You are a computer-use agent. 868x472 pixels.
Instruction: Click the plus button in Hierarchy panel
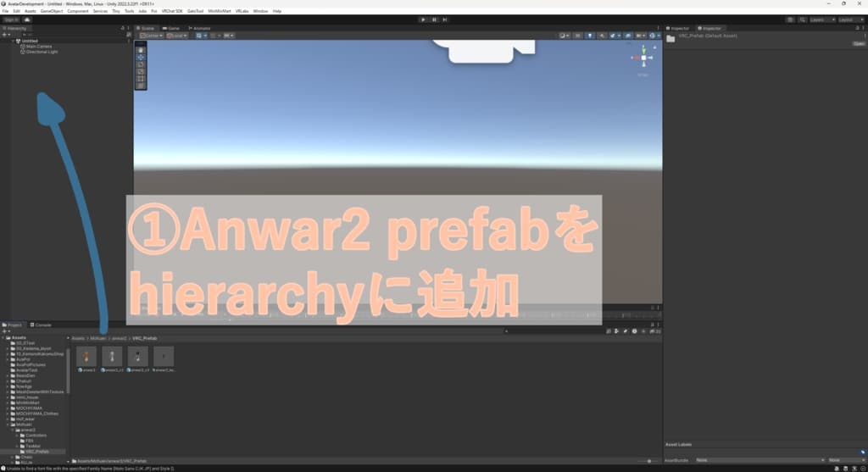tap(5, 34)
